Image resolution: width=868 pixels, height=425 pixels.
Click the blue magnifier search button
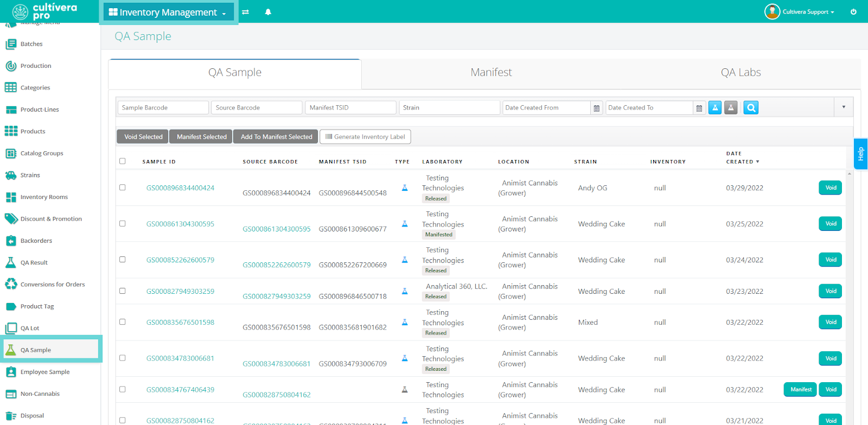click(x=751, y=108)
